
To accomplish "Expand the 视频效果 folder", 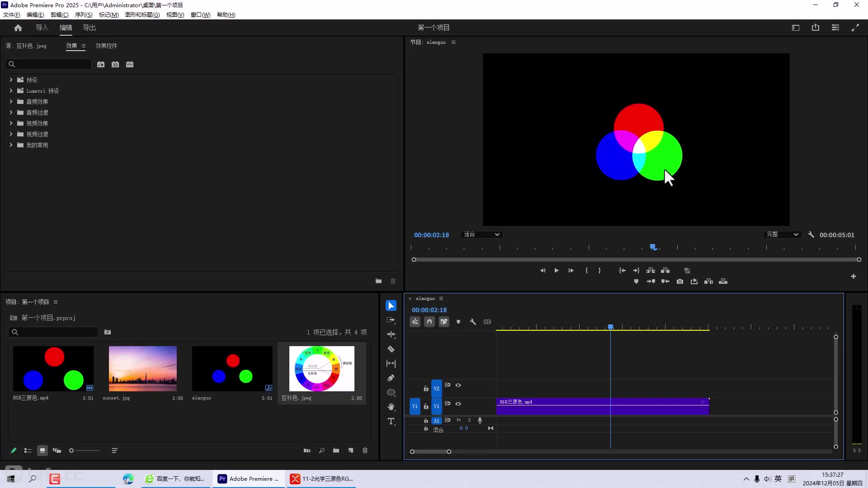I will click(11, 123).
